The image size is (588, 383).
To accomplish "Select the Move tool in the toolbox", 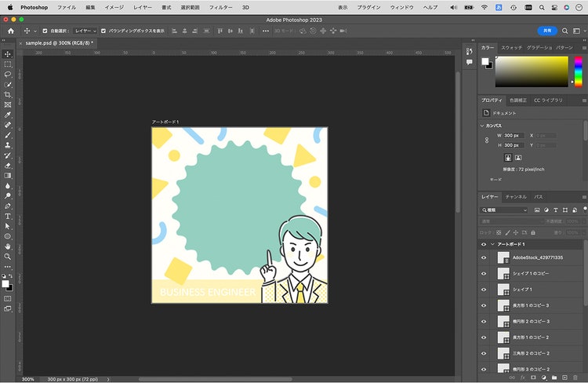I will (x=8, y=54).
